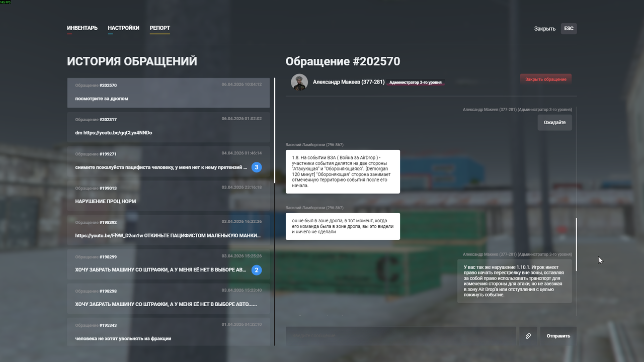Open the unread badge on обращение #199271
The height and width of the screenshot is (362, 644).
coord(256,166)
